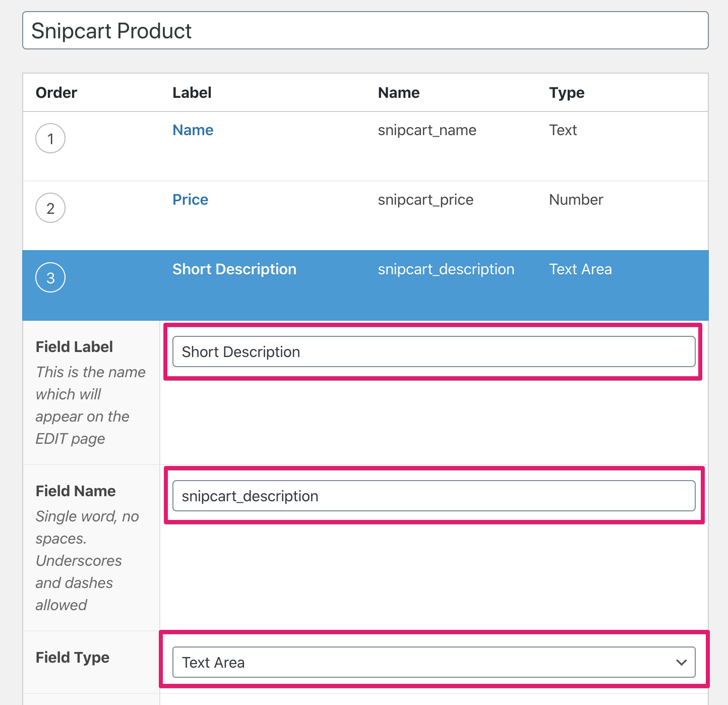Click the Name column header
Image resolution: width=728 pixels, height=705 pixels.
click(x=399, y=93)
